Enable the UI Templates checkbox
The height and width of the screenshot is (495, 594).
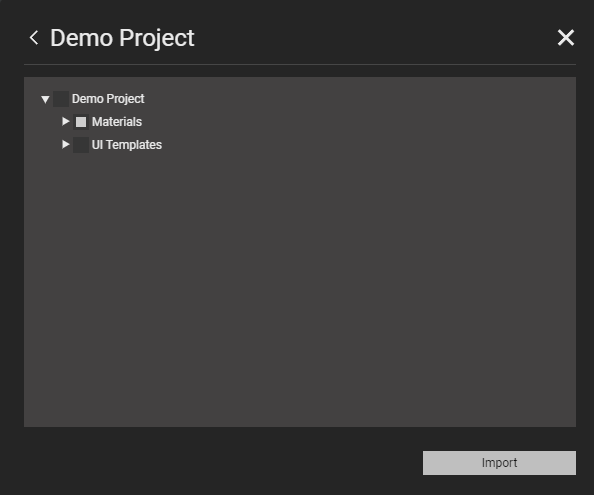pos(81,145)
